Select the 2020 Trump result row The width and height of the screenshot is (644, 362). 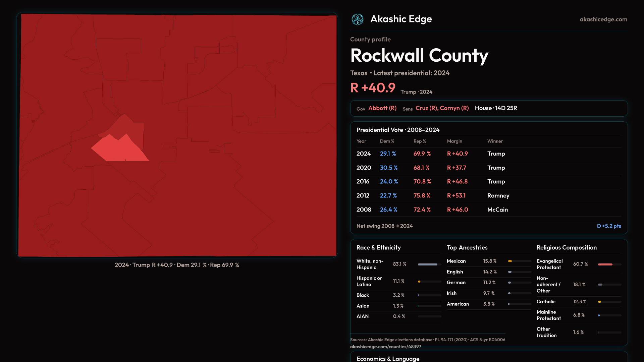[489, 168]
